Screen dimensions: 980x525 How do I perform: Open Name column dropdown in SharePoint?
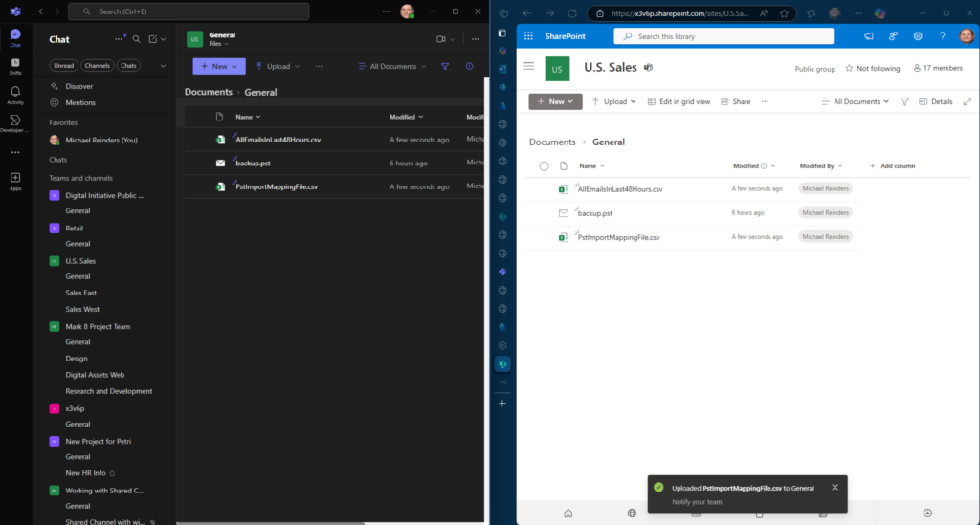tap(591, 166)
